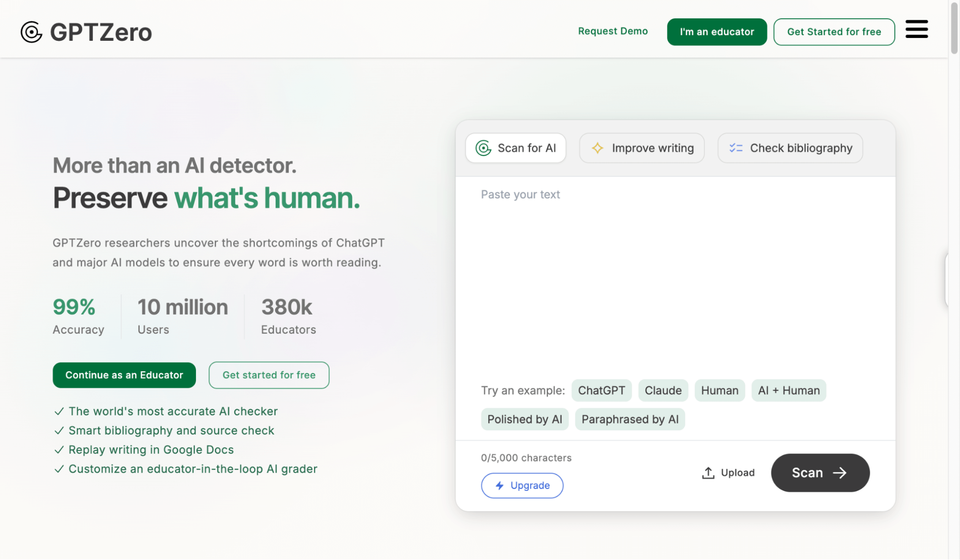Load the Polished by AI example
The image size is (960, 560).
coord(524,419)
